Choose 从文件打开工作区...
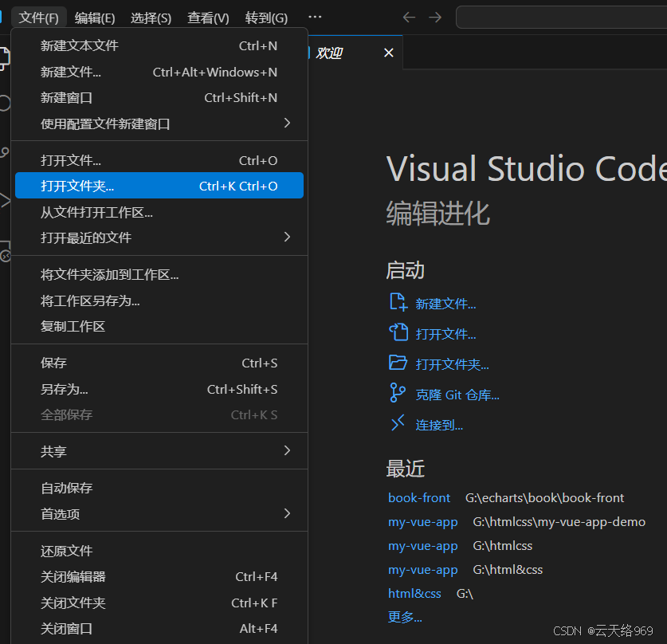667x644 pixels. (159, 212)
